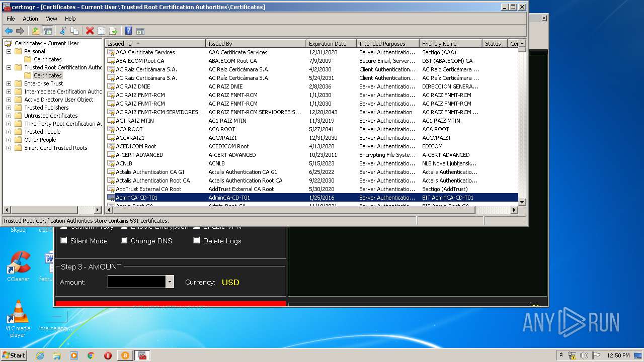Click the network tray icon
The height and width of the screenshot is (362, 644).
572,355
